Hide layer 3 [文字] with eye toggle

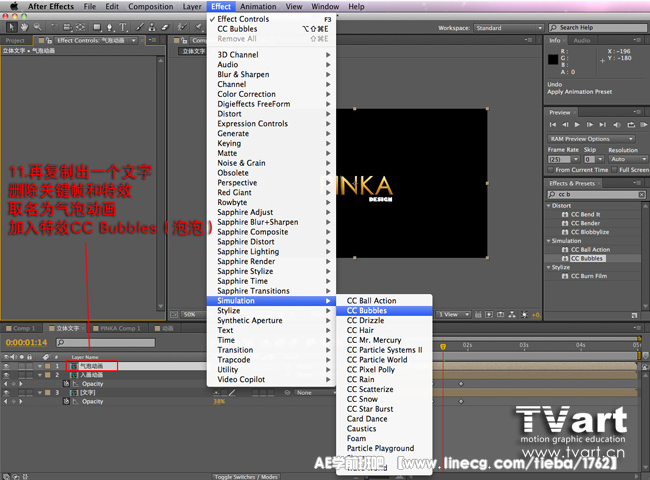coord(6,393)
